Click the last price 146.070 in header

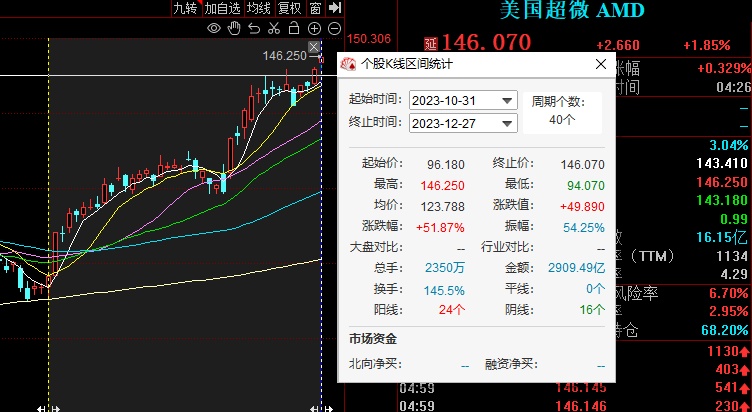486,43
